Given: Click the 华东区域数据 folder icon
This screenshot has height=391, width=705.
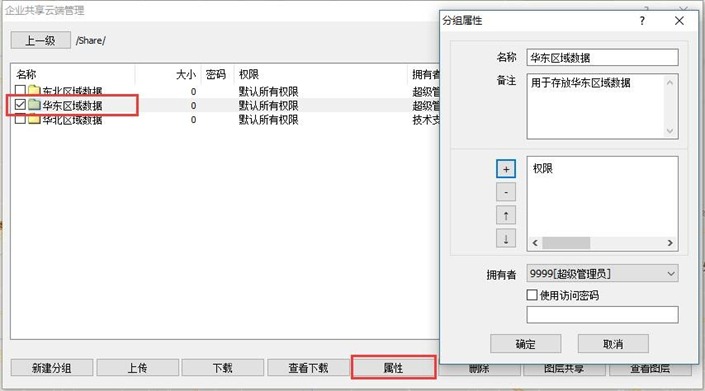Looking at the screenshot, I should 34,105.
